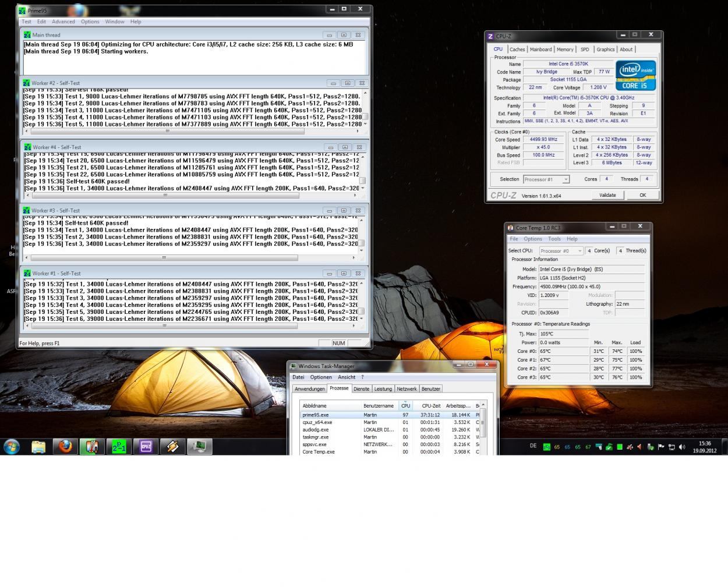Click the DE language indicator in the taskbar
728x587 pixels.
coord(533,446)
